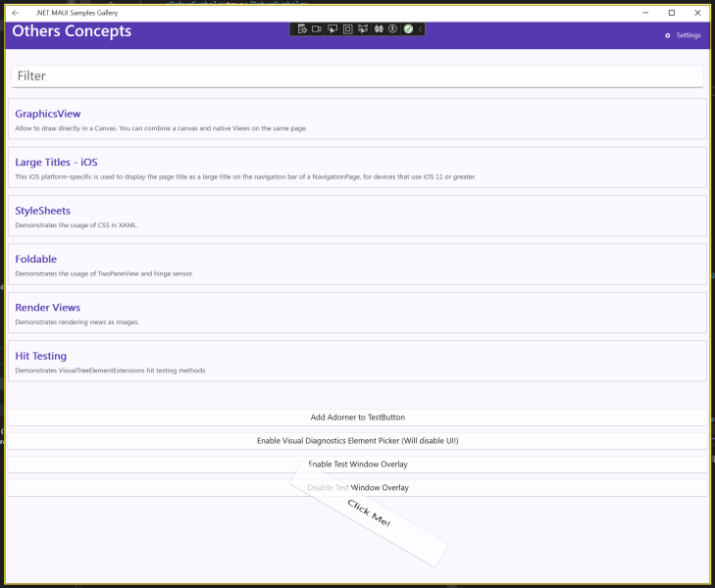
Task: Enable Visual Diagnostics Element Picker button
Action: 357,441
